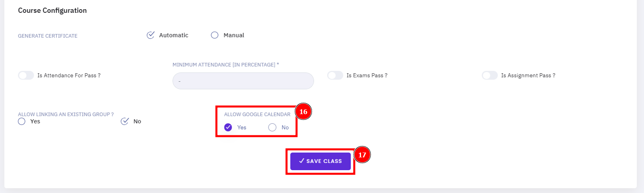Click the Minimum Attendance [In Percentage] label

click(226, 64)
